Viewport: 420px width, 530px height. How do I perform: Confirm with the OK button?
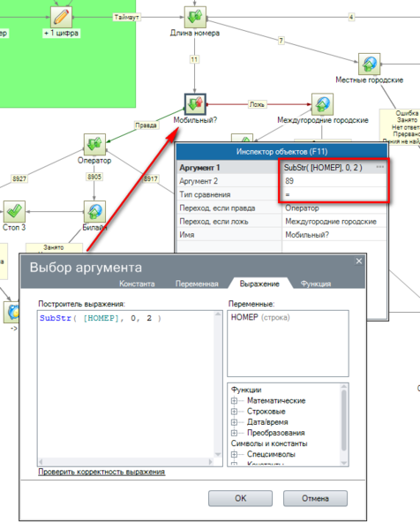pyautogui.click(x=240, y=498)
